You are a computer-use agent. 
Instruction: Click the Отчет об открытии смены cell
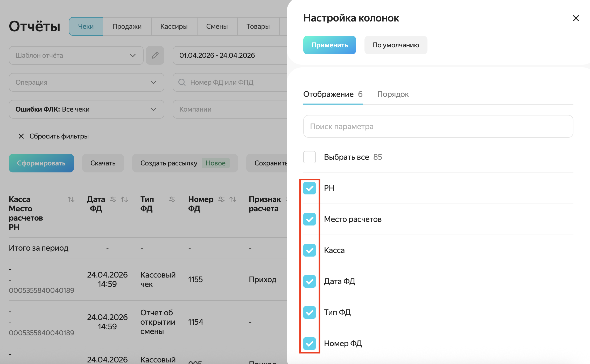tap(158, 322)
